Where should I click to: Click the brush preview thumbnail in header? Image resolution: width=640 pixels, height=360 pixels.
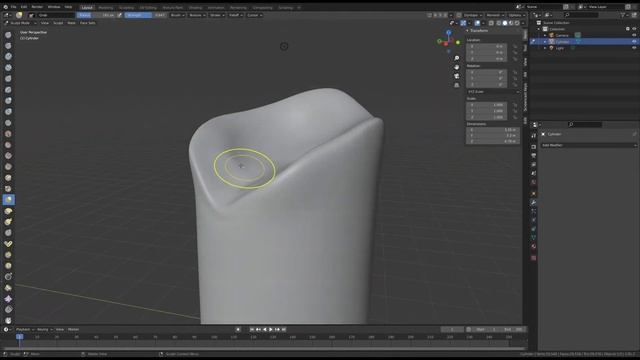pyautogui.click(x=19, y=15)
